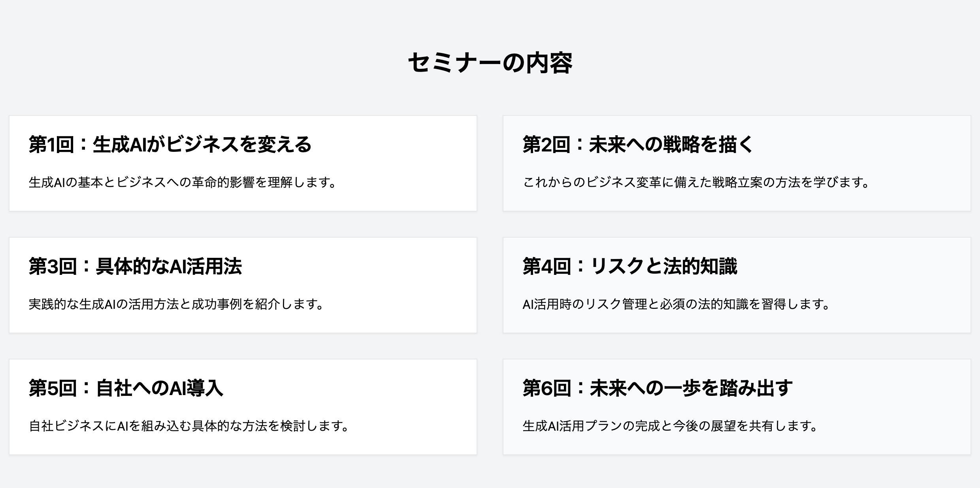This screenshot has width=980, height=488.
Task: Click the 第1回 number prefix in first card
Action: point(51,144)
